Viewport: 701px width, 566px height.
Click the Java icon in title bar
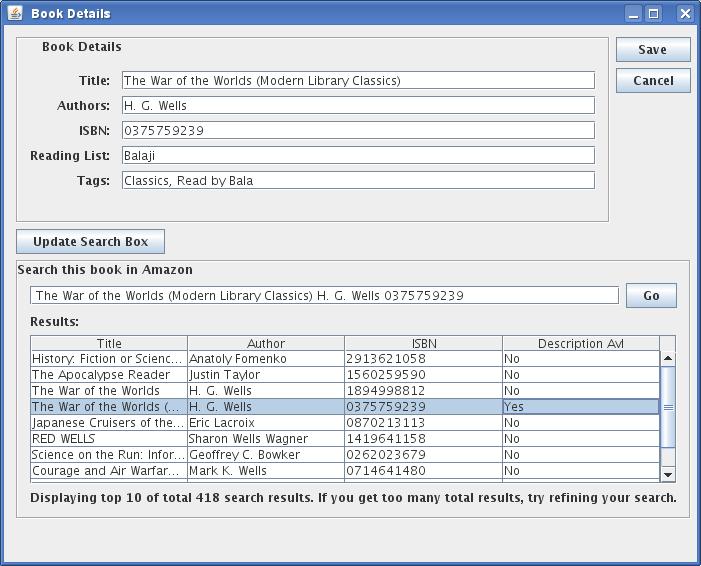[x=15, y=14]
